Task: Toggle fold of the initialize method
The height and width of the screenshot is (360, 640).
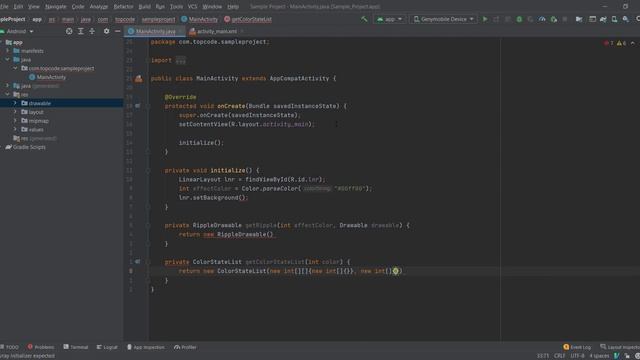Action: pyautogui.click(x=148, y=171)
